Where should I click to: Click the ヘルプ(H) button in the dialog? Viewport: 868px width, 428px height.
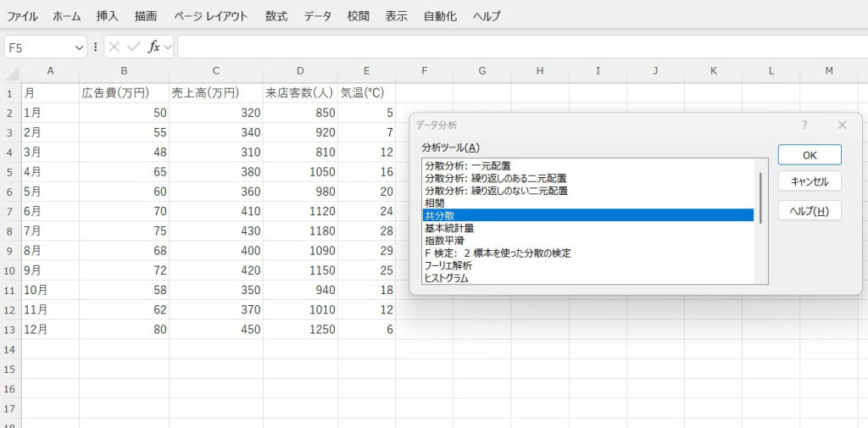coord(809,211)
